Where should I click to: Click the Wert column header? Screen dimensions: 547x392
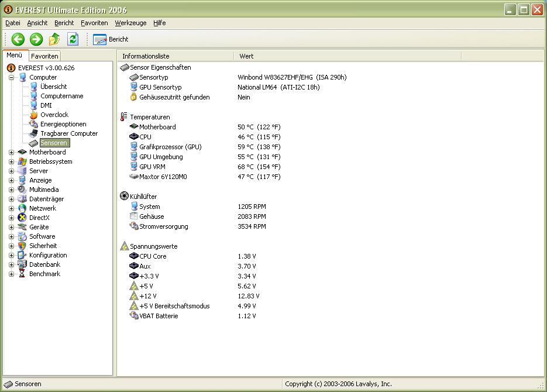[x=348, y=56]
